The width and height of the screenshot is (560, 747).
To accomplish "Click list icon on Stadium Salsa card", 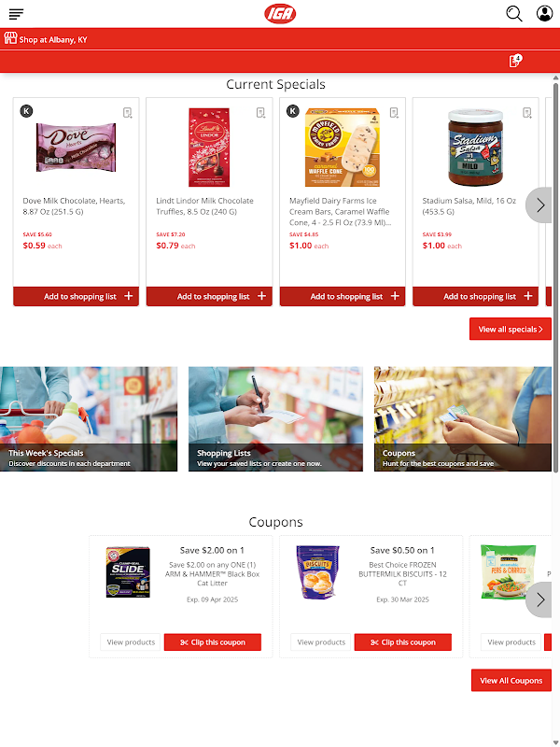I will coord(526,112).
